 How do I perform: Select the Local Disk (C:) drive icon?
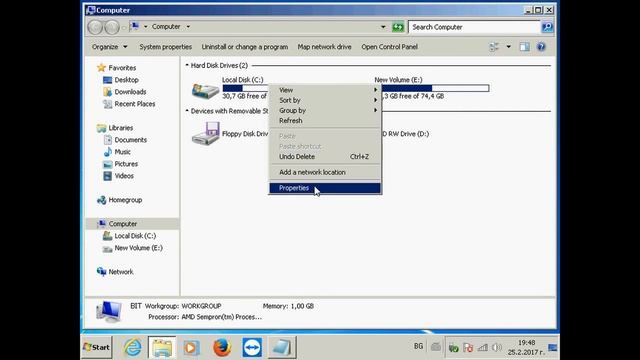[x=205, y=91]
